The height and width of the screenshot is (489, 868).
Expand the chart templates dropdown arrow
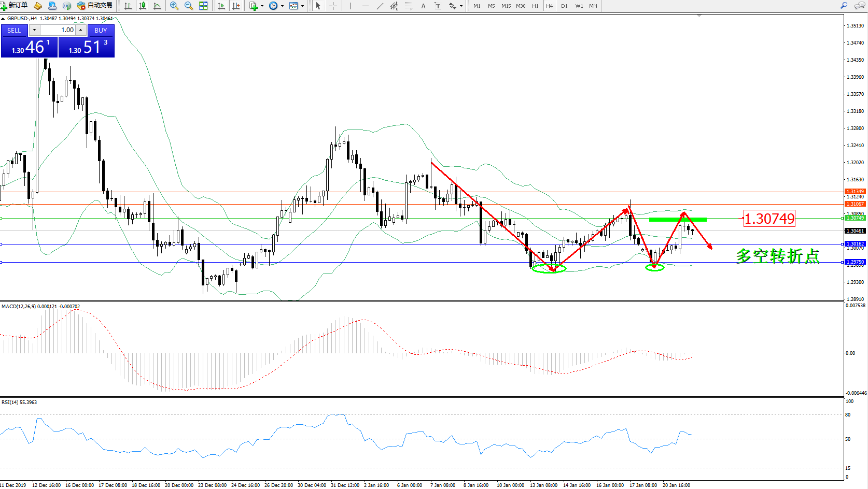(x=302, y=6)
